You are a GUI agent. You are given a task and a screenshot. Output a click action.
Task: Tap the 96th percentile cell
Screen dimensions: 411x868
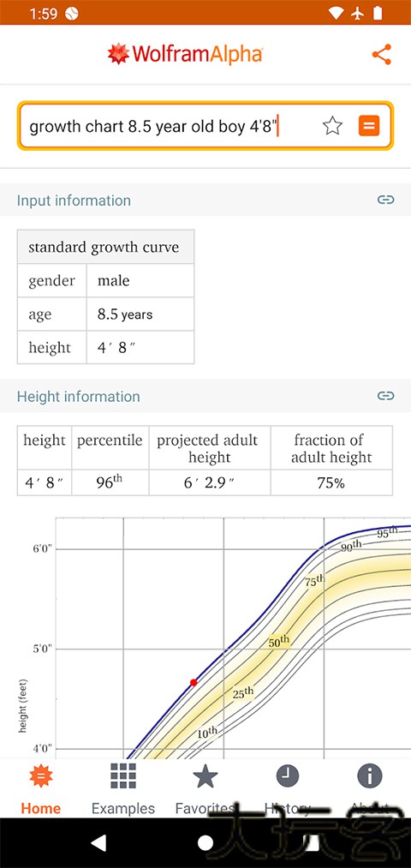pos(110,482)
